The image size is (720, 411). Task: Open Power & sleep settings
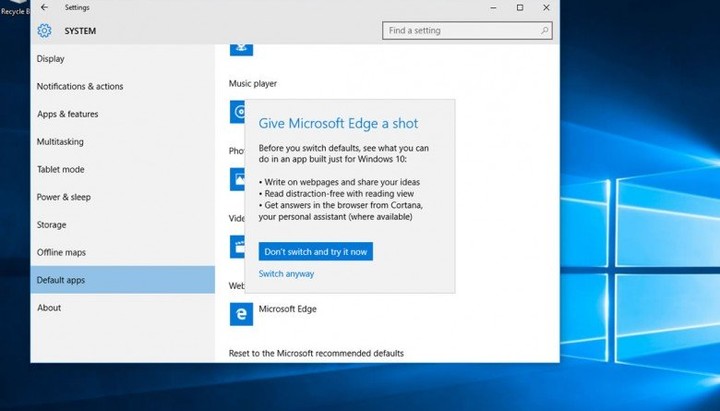point(64,198)
